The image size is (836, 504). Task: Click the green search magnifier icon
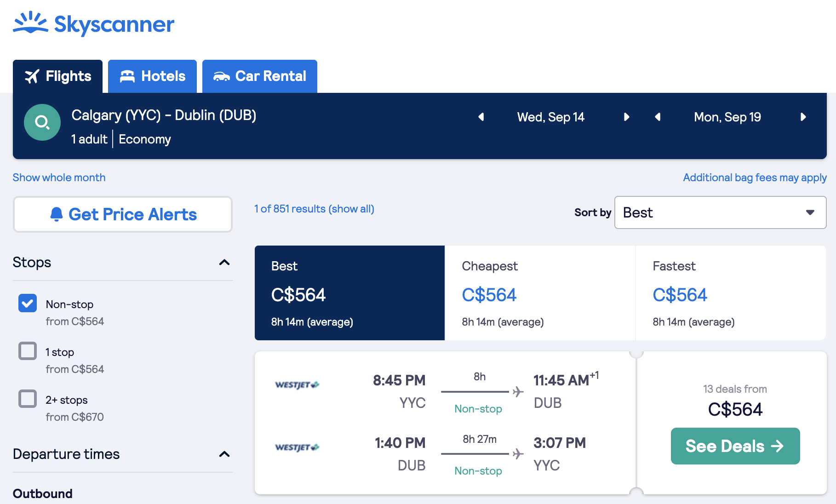tap(42, 122)
